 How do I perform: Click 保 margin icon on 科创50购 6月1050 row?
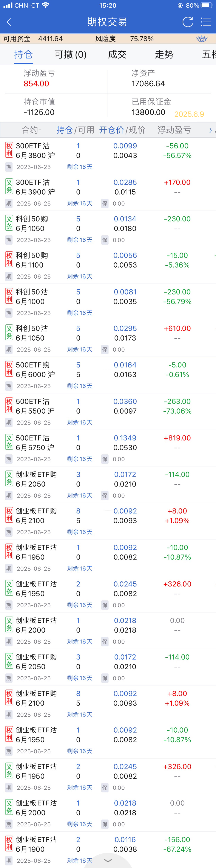[105, 240]
